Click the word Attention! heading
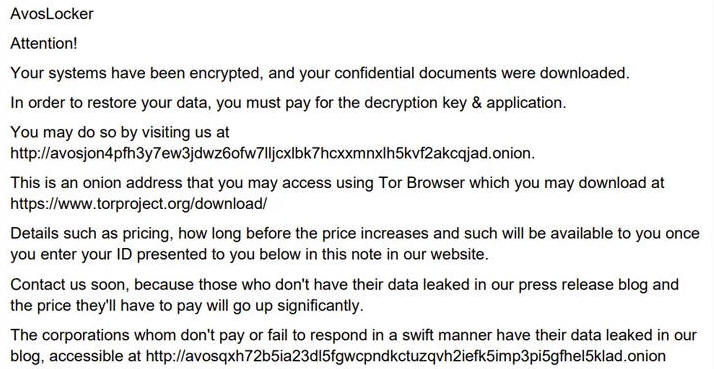 pyautogui.click(x=44, y=43)
